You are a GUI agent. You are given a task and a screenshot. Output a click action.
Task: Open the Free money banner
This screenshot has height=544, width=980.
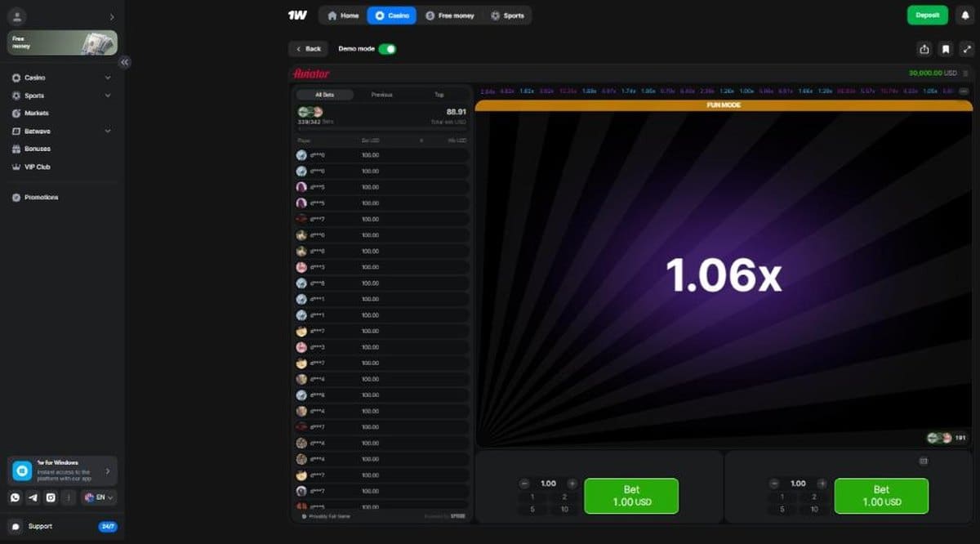coord(62,42)
